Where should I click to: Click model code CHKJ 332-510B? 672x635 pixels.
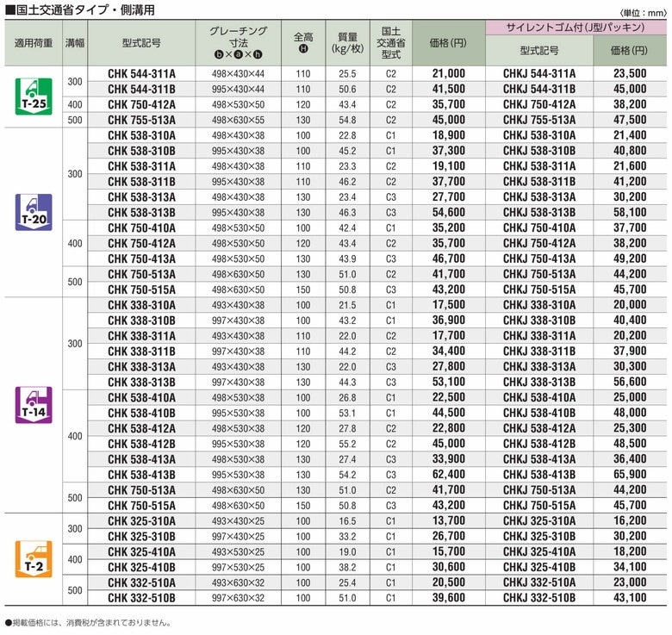click(539, 597)
